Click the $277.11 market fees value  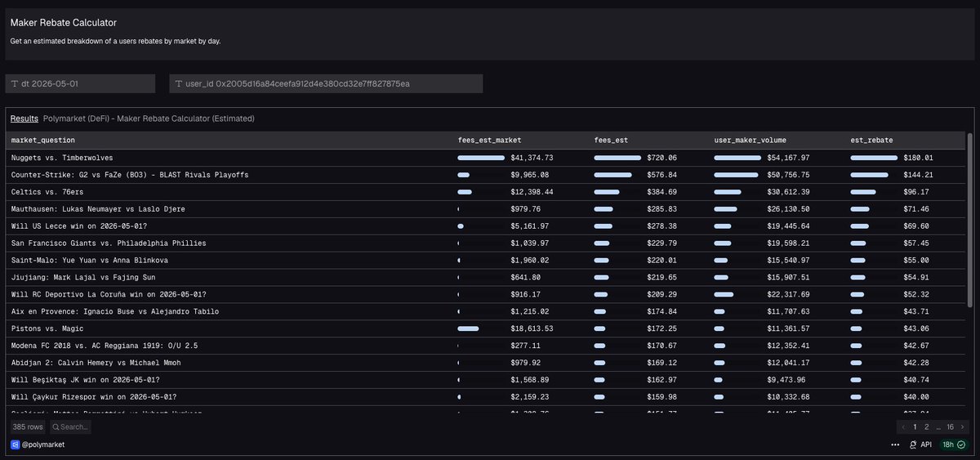coord(526,346)
